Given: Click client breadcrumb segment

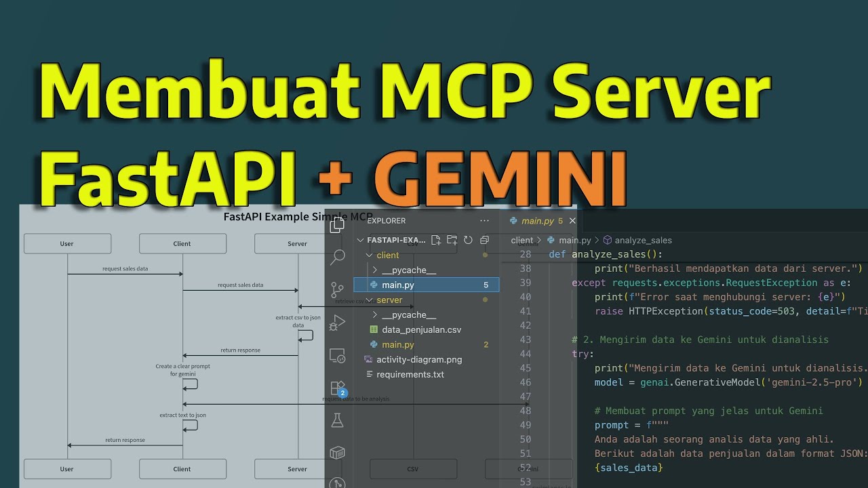Looking at the screenshot, I should point(522,240).
